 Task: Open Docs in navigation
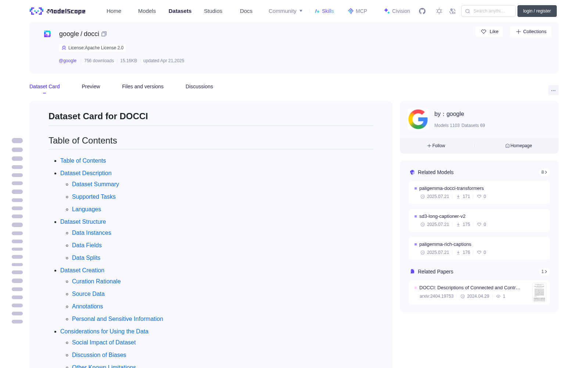coord(246,11)
